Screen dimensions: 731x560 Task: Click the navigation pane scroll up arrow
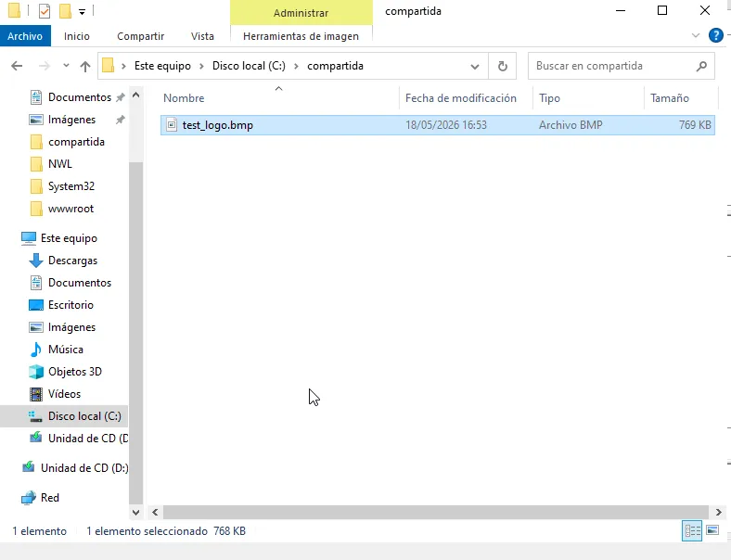(x=135, y=95)
